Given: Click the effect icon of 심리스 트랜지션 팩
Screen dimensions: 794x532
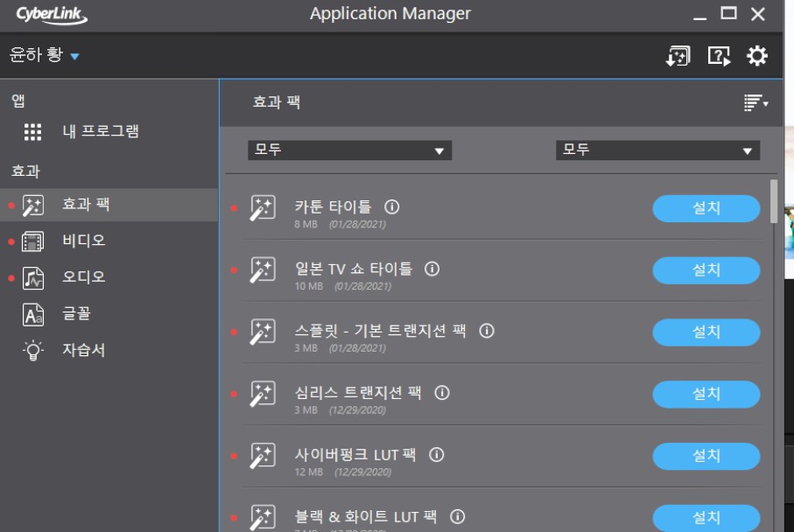Looking at the screenshot, I should 263,394.
